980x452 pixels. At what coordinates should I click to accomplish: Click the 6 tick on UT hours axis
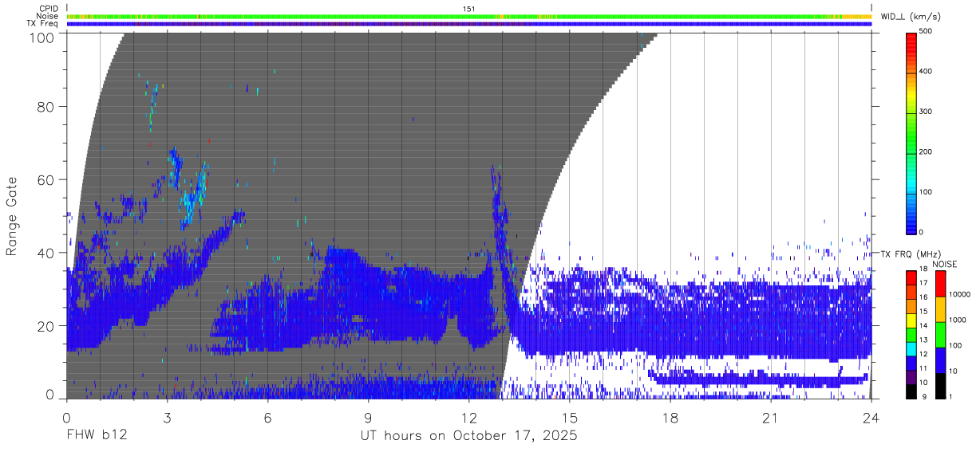267,417
